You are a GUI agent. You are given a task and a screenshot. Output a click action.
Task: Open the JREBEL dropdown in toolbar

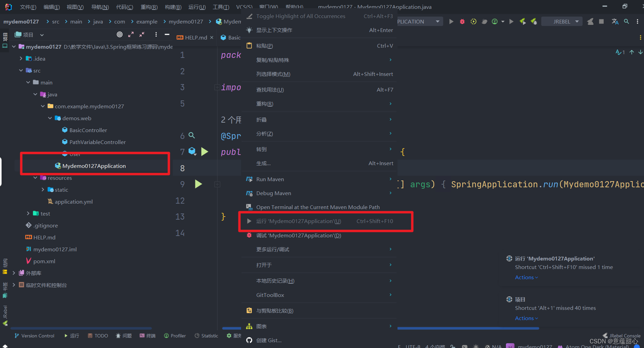[562, 22]
